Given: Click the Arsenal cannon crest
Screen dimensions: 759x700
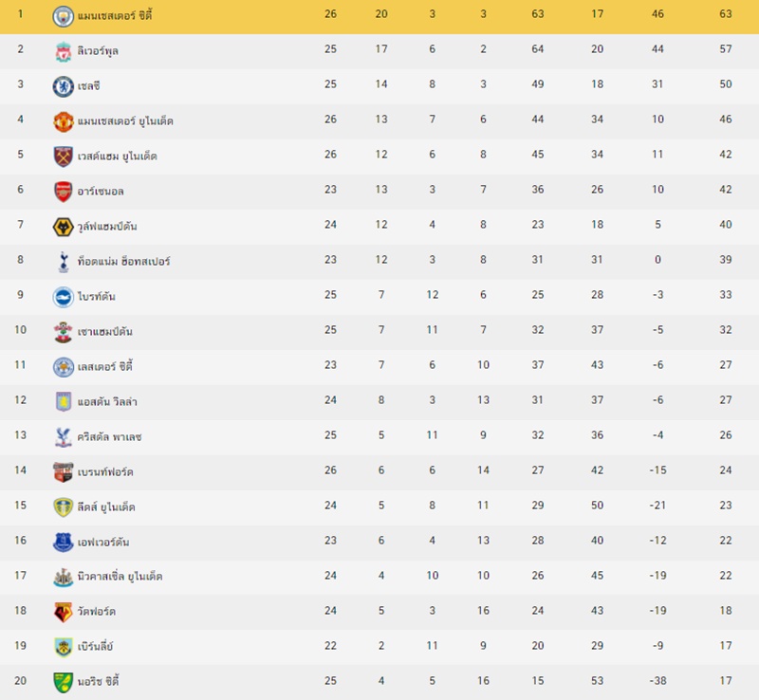Looking at the screenshot, I should tap(63, 192).
